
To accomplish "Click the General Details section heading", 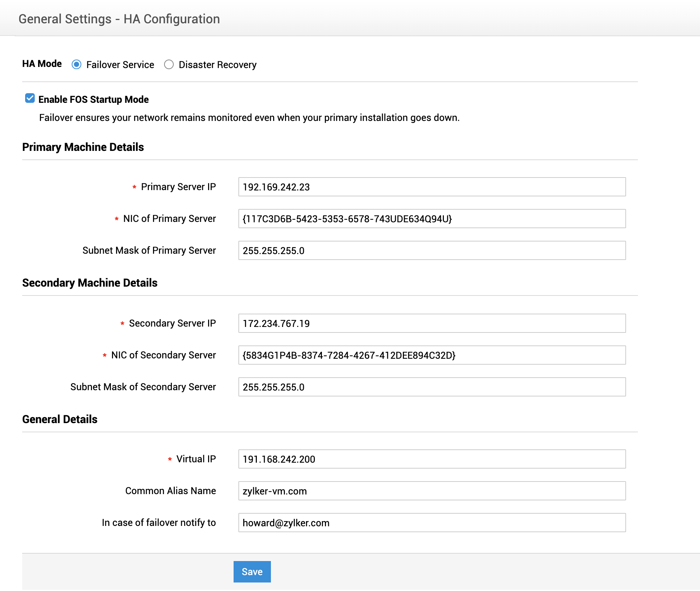I will tap(60, 419).
